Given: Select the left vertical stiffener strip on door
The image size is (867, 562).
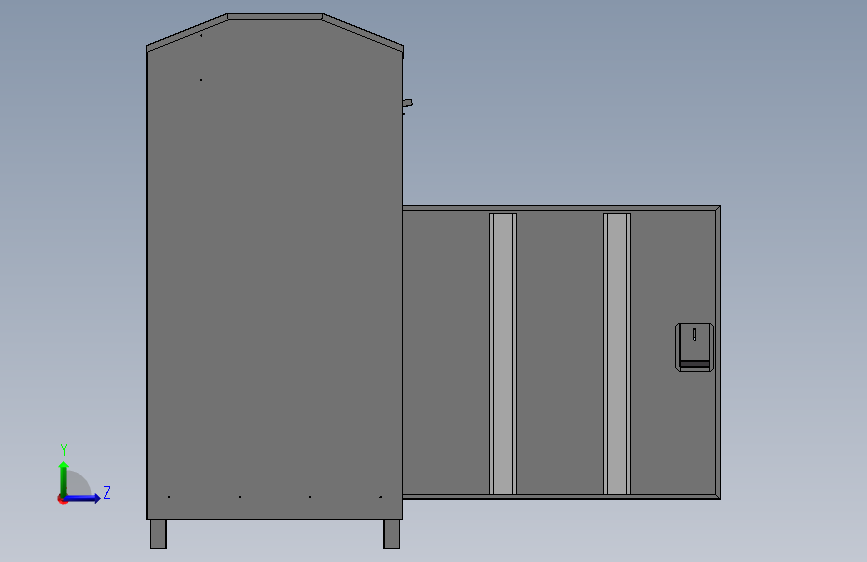Looking at the screenshot, I should tap(503, 353).
